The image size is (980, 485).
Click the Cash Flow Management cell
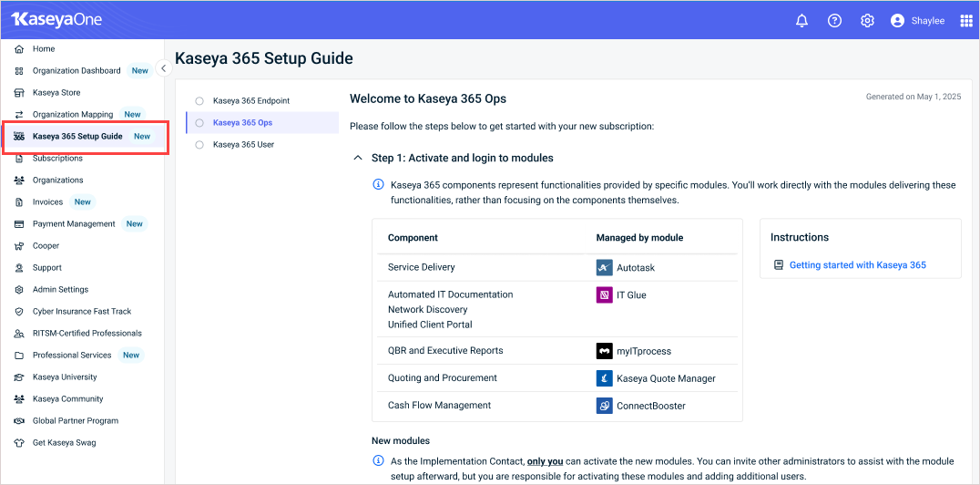click(x=439, y=406)
